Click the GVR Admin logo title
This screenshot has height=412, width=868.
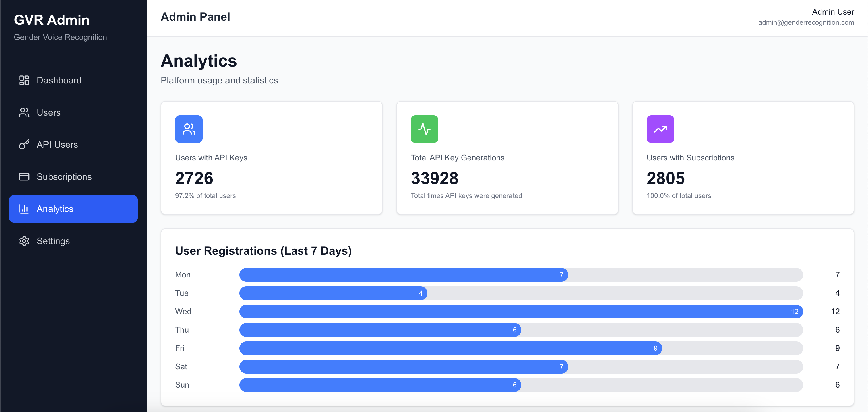pyautogui.click(x=52, y=20)
